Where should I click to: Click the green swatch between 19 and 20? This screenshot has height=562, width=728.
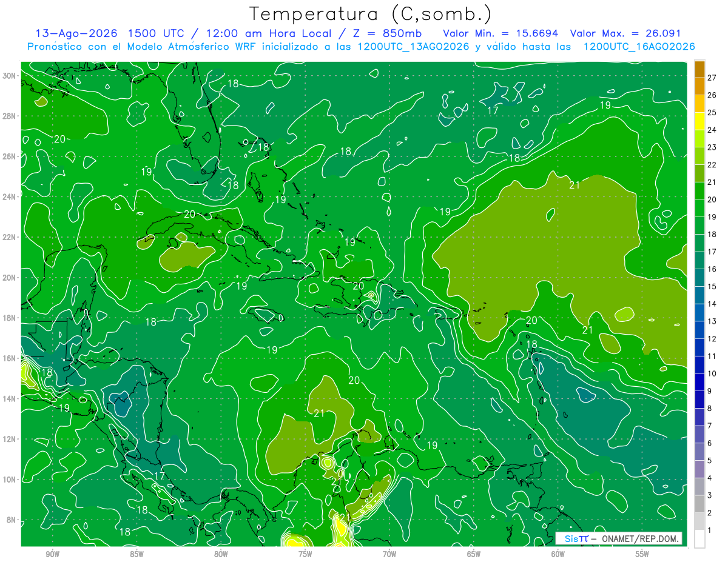(x=699, y=208)
